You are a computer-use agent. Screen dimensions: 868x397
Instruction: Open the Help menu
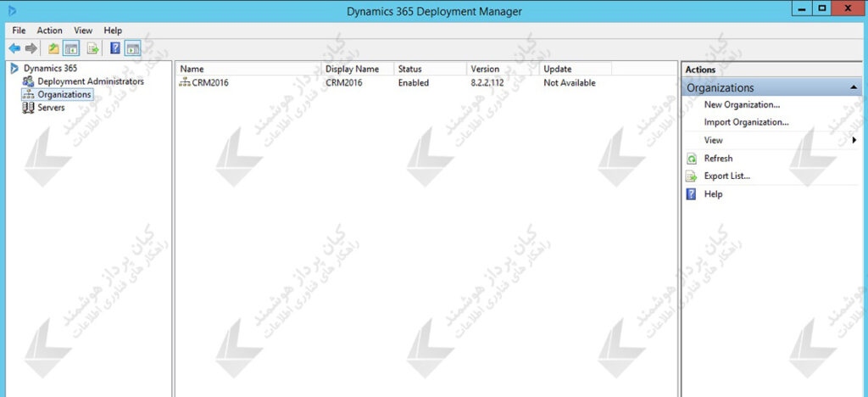tap(113, 31)
